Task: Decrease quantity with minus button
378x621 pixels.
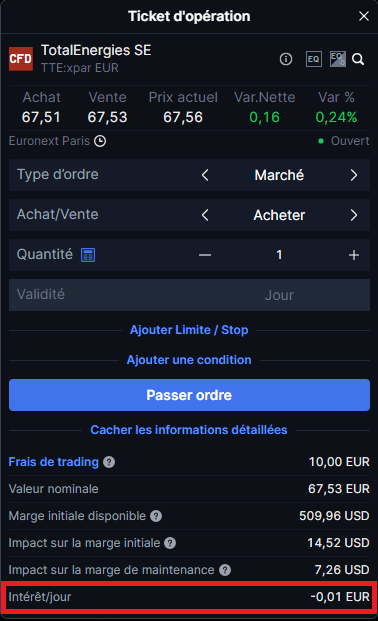Action: click(205, 255)
